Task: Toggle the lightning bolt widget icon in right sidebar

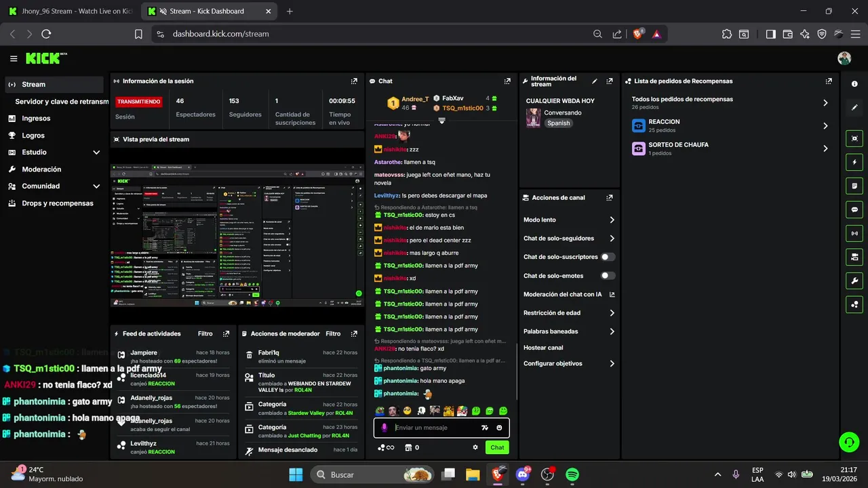Action: (x=854, y=162)
